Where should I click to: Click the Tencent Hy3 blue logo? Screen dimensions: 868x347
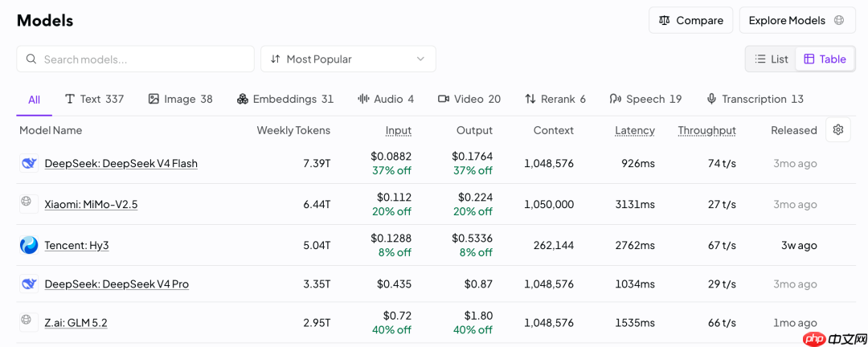29,245
